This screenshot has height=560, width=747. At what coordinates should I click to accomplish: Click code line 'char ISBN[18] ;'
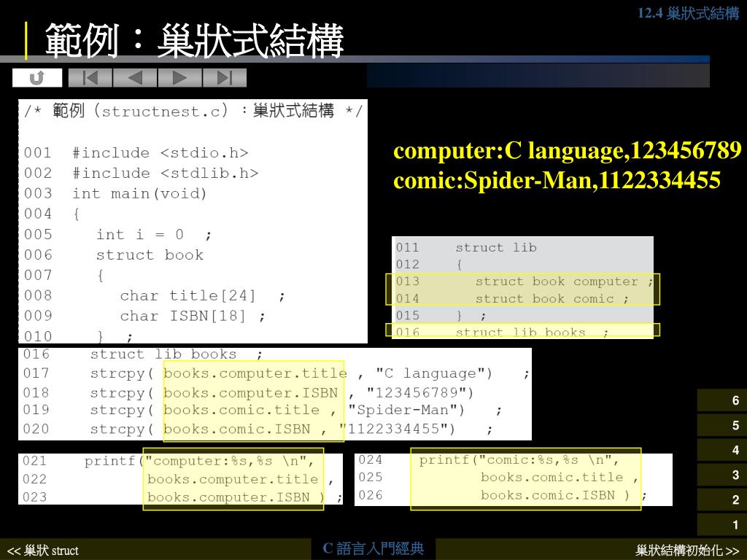tap(193, 316)
